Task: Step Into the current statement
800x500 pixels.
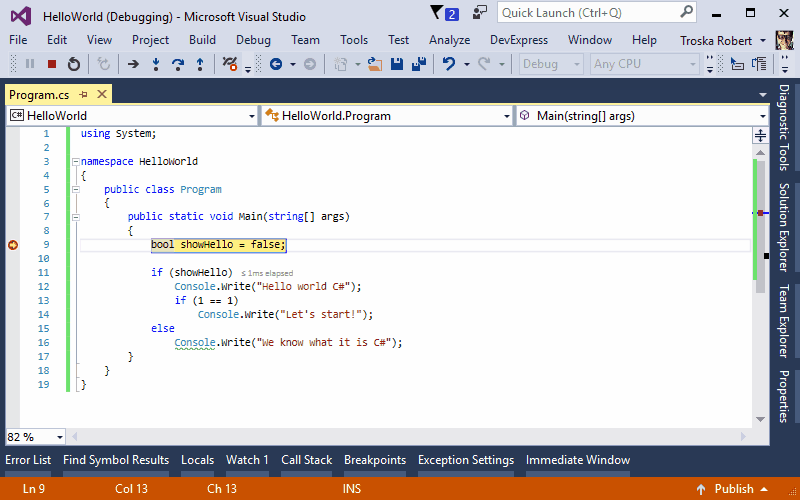Action: (x=156, y=64)
